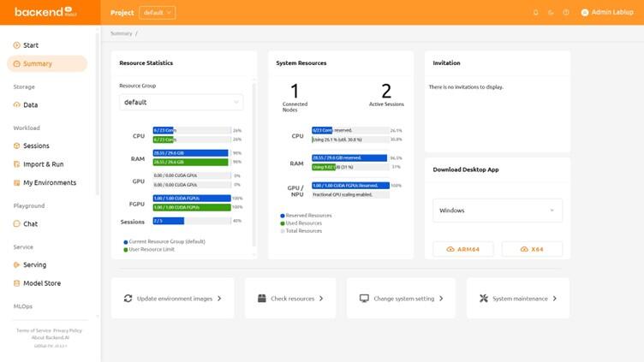Go to the Chat menu item
644x362 pixels.
pyautogui.click(x=47, y=223)
